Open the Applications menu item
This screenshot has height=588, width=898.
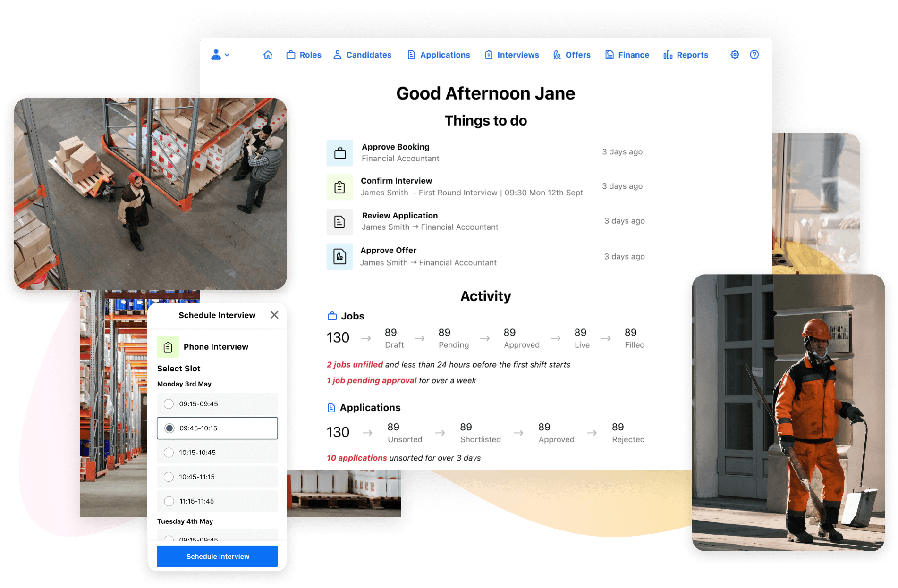(x=439, y=55)
